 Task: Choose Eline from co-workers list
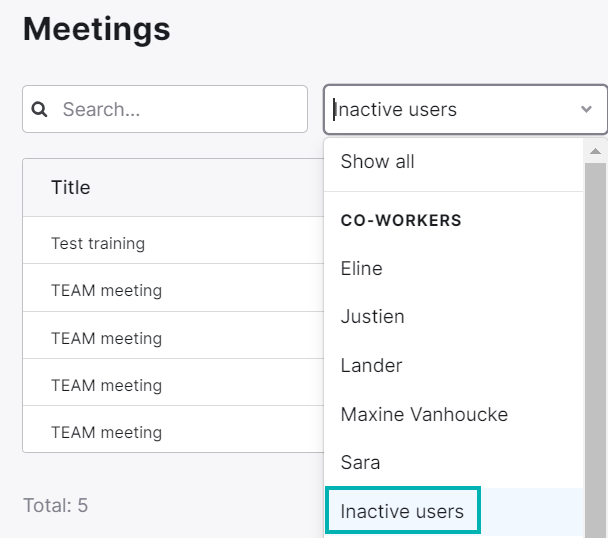453,268
